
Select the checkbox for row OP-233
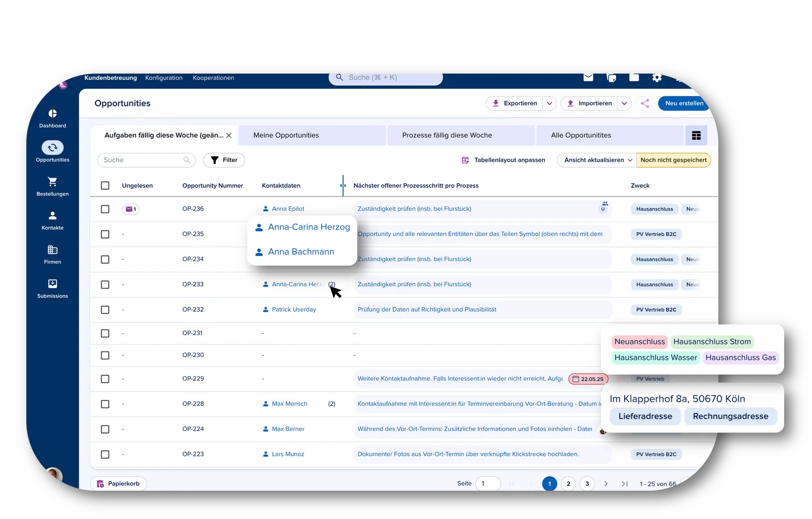click(105, 285)
